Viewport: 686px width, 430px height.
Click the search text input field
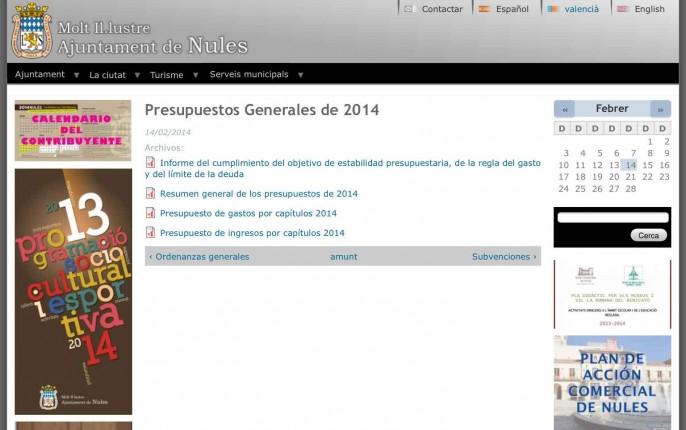(x=612, y=217)
